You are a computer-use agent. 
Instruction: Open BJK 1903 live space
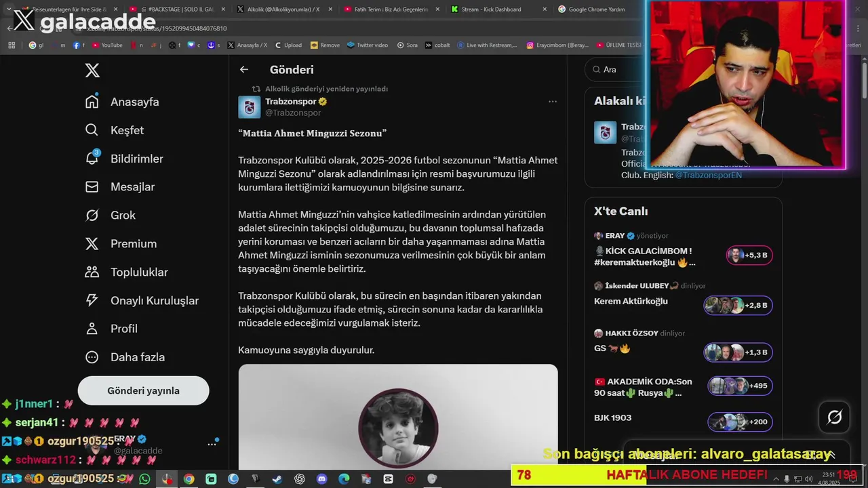click(x=612, y=418)
